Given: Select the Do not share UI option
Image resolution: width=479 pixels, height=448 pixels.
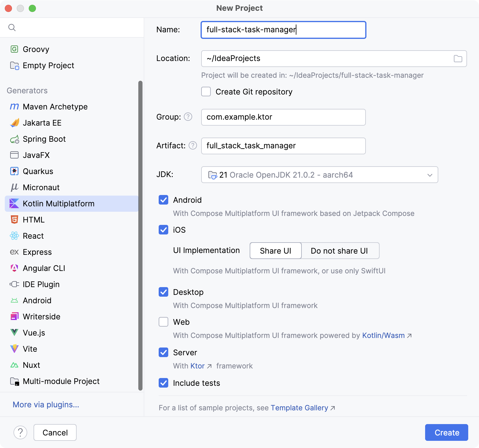Looking at the screenshot, I should pyautogui.click(x=340, y=251).
